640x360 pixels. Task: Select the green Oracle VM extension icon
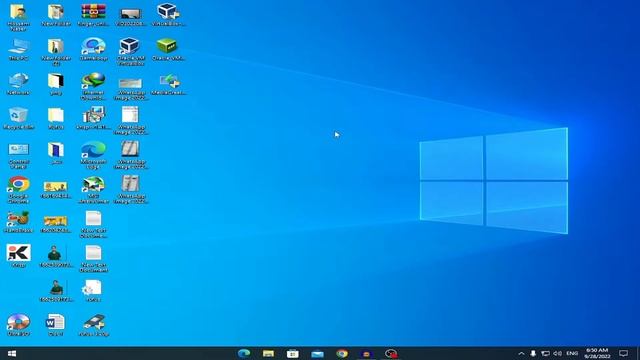point(168,49)
